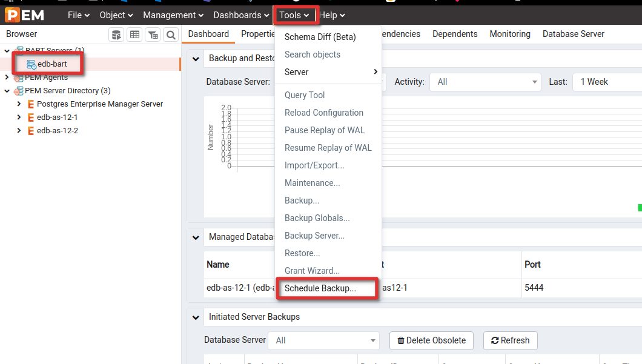Open the server properties browser toolbar icon
Viewport: 642px width, 364px height.
[x=116, y=35]
